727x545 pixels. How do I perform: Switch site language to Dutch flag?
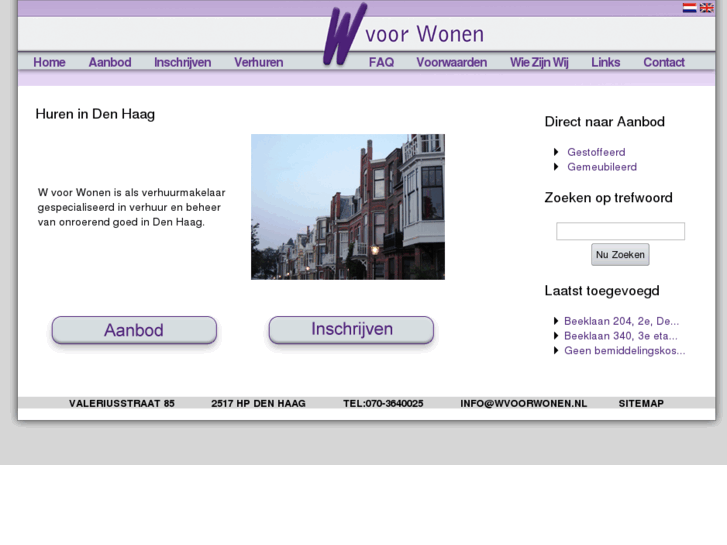[x=689, y=8]
